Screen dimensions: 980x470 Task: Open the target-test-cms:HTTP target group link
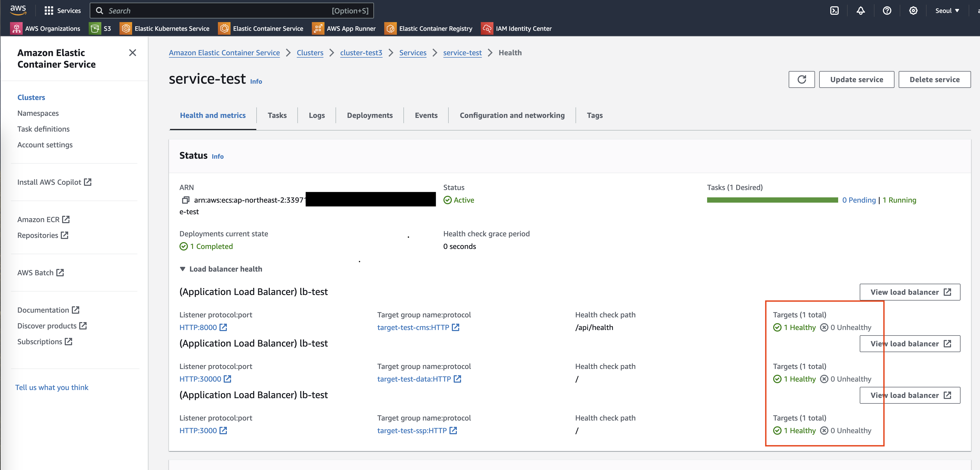413,327
